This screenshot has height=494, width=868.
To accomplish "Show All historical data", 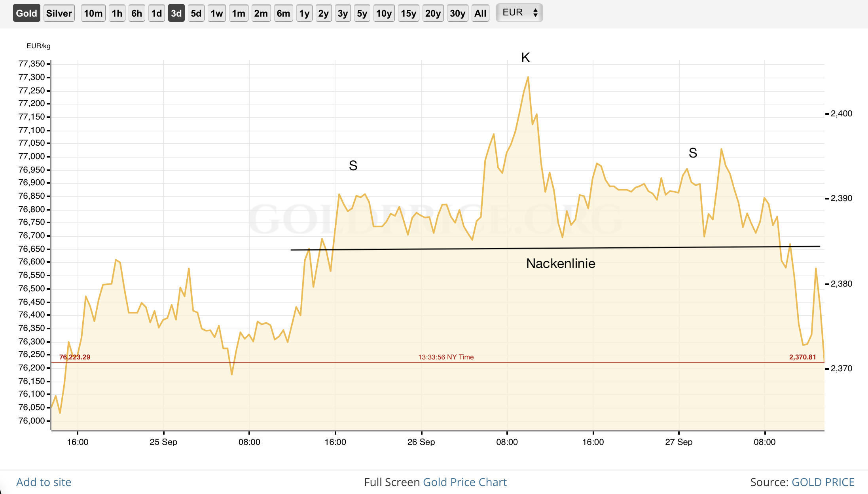I will (480, 13).
